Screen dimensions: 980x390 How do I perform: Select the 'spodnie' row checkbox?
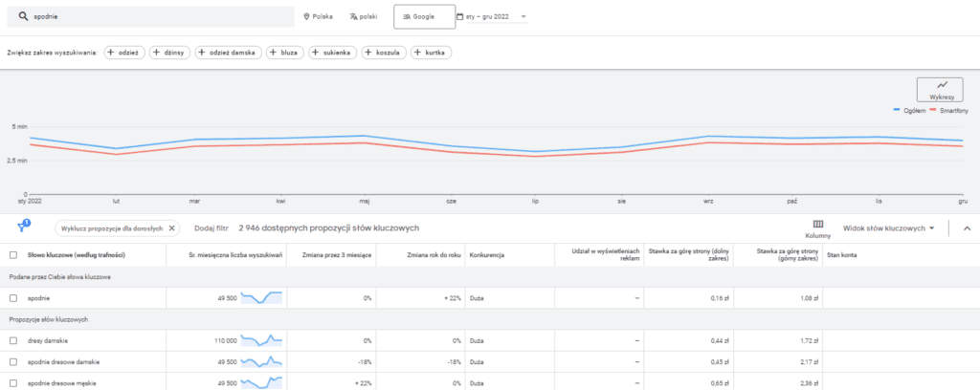coord(13,298)
